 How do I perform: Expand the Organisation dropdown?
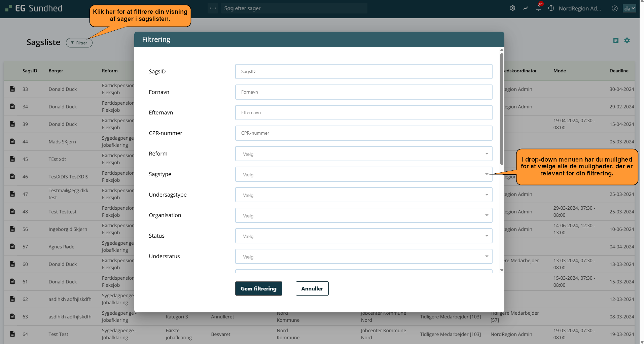pyautogui.click(x=364, y=215)
